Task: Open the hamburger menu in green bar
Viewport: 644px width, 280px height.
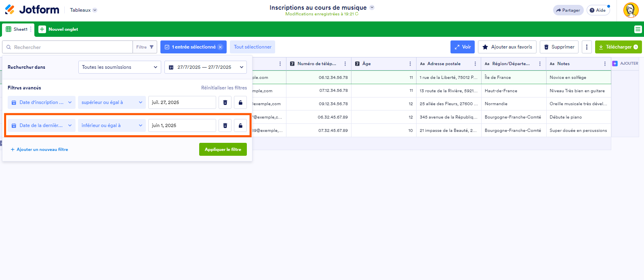Action: pos(638,29)
